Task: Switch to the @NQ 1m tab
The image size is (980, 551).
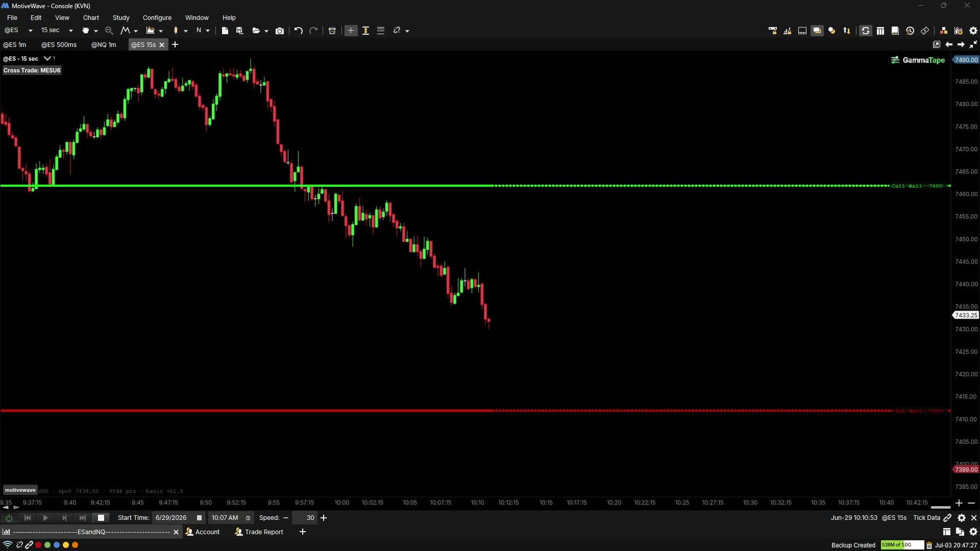Action: pyautogui.click(x=104, y=45)
